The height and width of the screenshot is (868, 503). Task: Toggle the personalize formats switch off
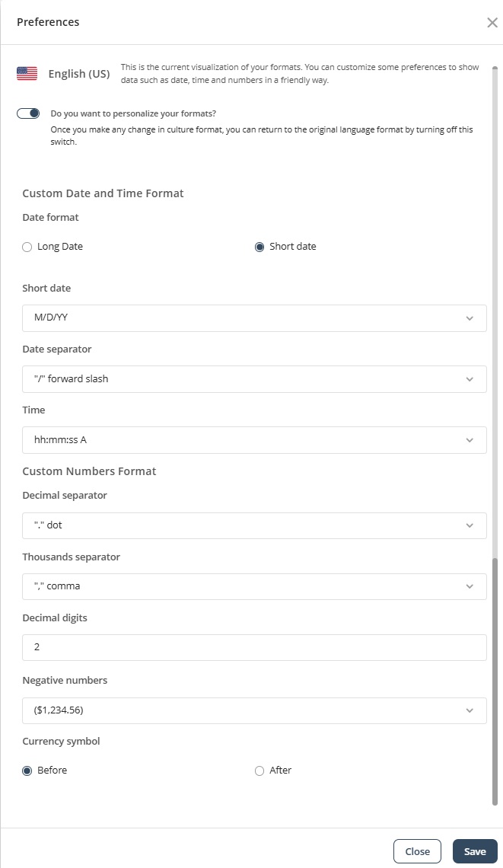[x=27, y=112]
